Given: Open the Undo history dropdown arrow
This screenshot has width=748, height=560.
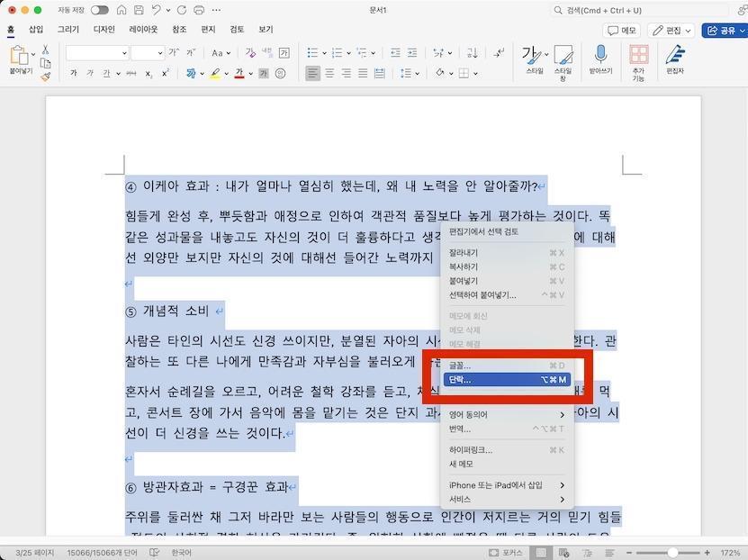Looking at the screenshot, I should [168, 11].
